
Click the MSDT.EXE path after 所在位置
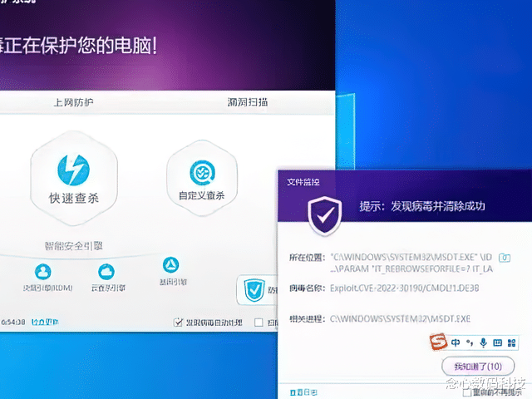[411, 257]
